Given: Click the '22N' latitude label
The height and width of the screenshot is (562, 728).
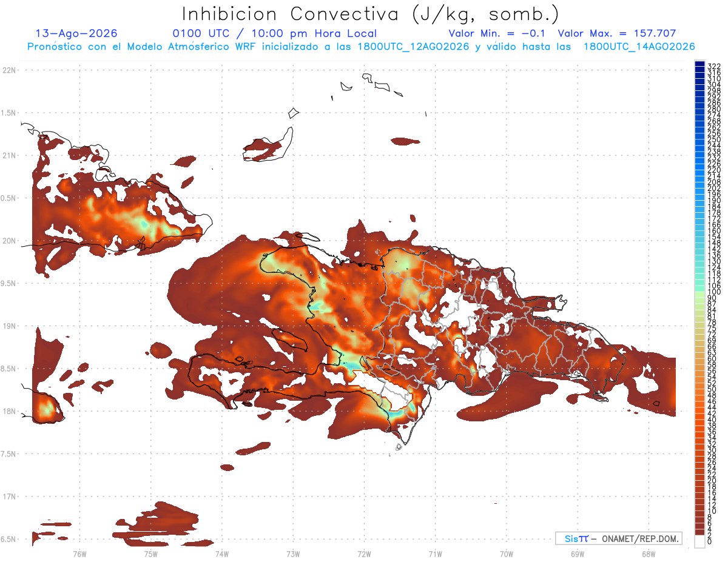Looking at the screenshot, I should coord(9,70).
